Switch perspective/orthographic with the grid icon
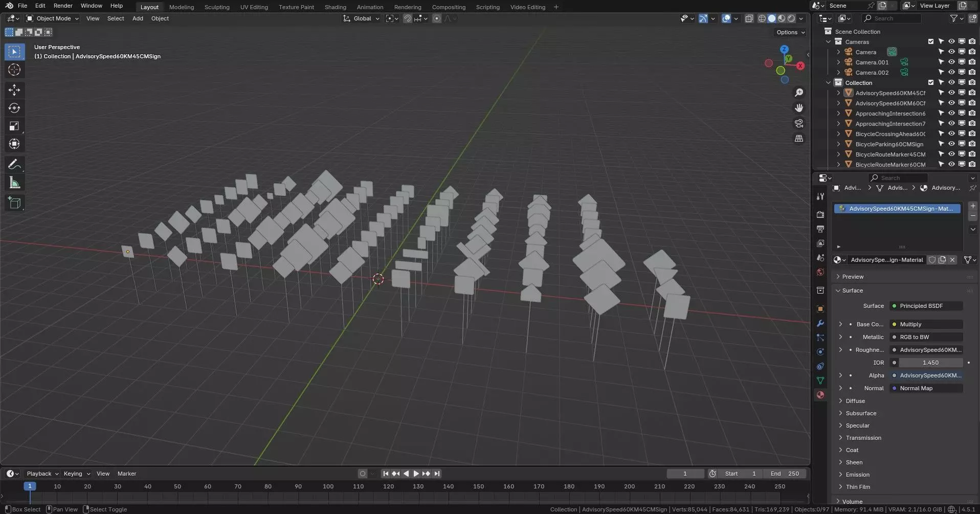980x514 pixels. click(799, 139)
